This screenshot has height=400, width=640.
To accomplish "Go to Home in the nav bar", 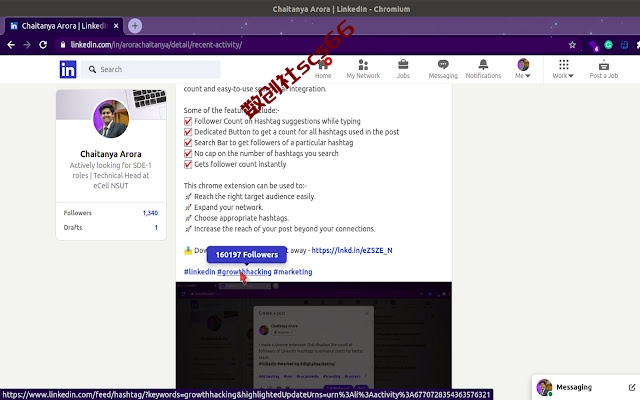I will (x=323, y=69).
